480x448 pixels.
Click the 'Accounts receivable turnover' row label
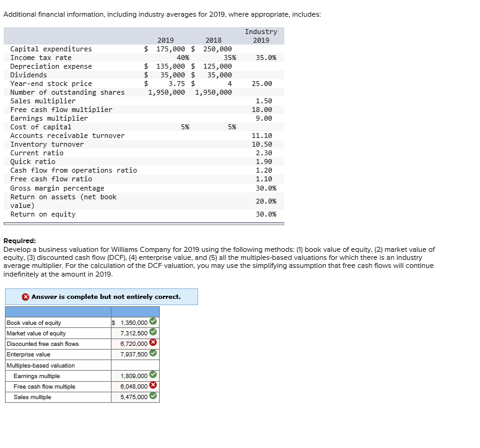coord(68,136)
